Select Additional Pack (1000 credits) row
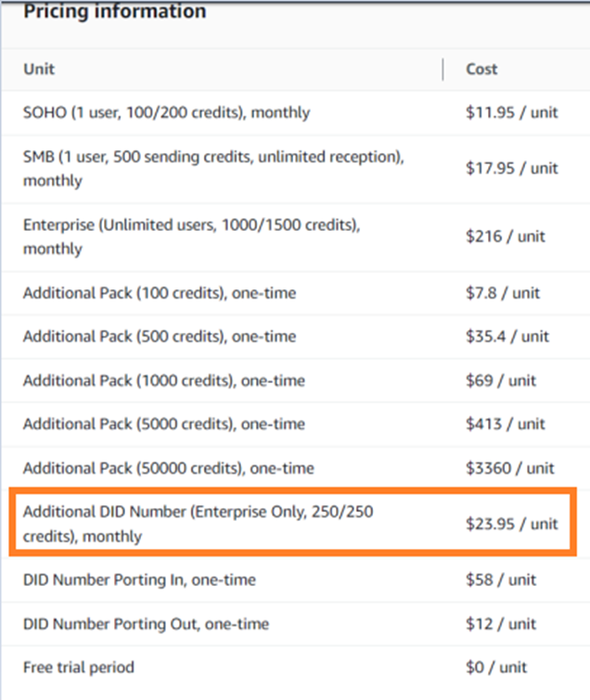Viewport: 590px width, 700px height. [295, 381]
